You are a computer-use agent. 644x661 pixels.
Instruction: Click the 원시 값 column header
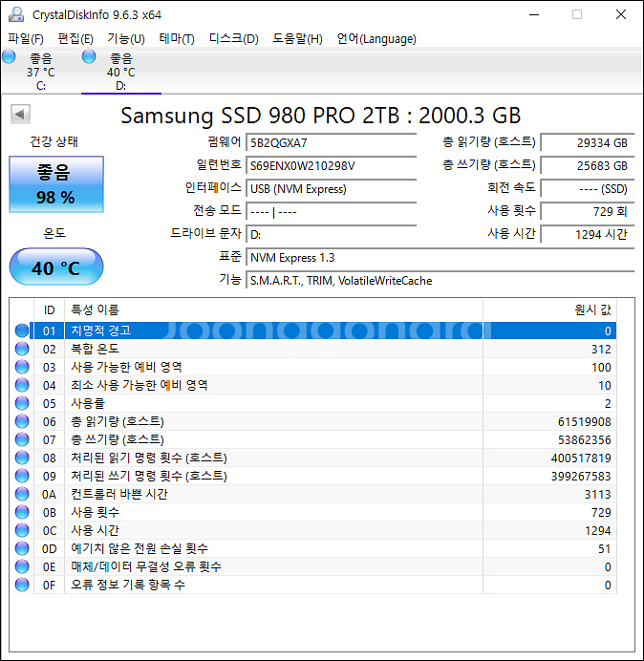coord(550,309)
